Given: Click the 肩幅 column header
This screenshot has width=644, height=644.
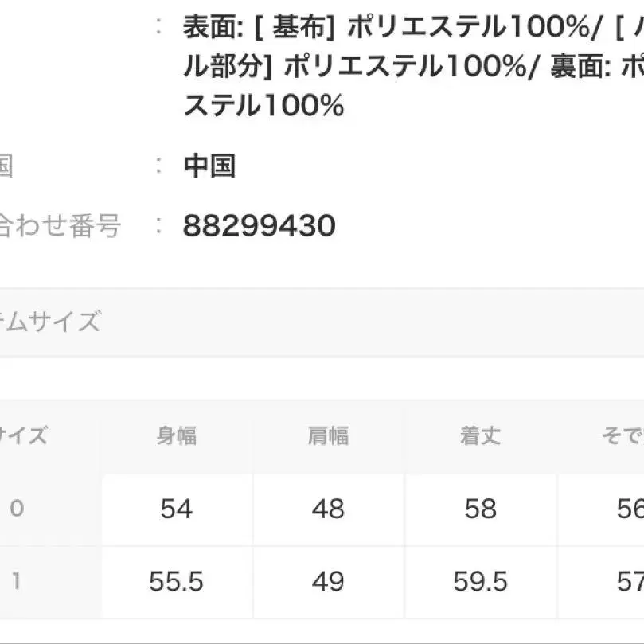Looking at the screenshot, I should pos(328,436).
